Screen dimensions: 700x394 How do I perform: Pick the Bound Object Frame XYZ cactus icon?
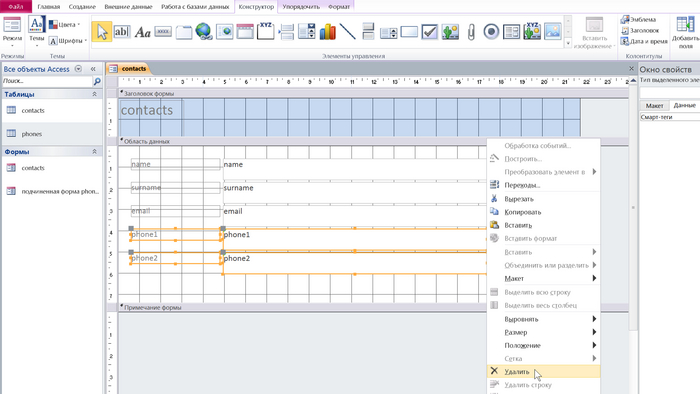tap(532, 32)
